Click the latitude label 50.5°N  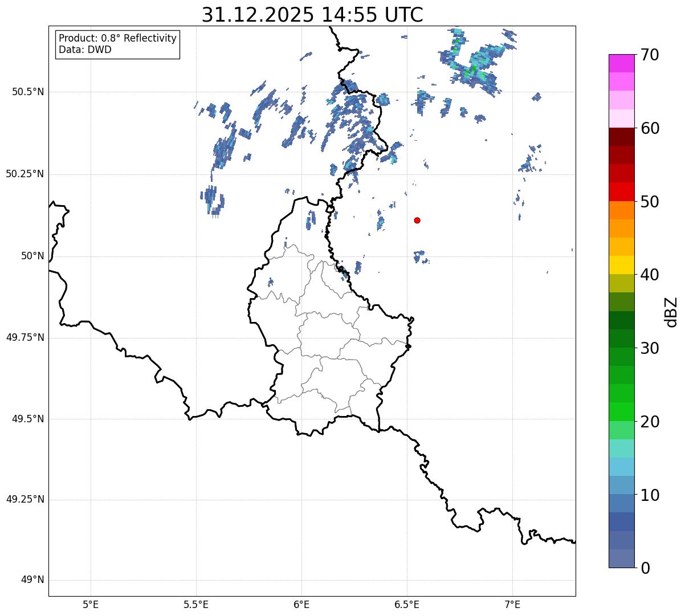[x=28, y=92]
